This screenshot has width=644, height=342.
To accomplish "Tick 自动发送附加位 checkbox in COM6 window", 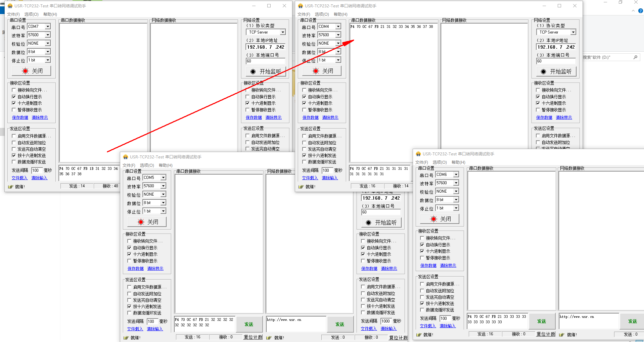I will 422,291.
